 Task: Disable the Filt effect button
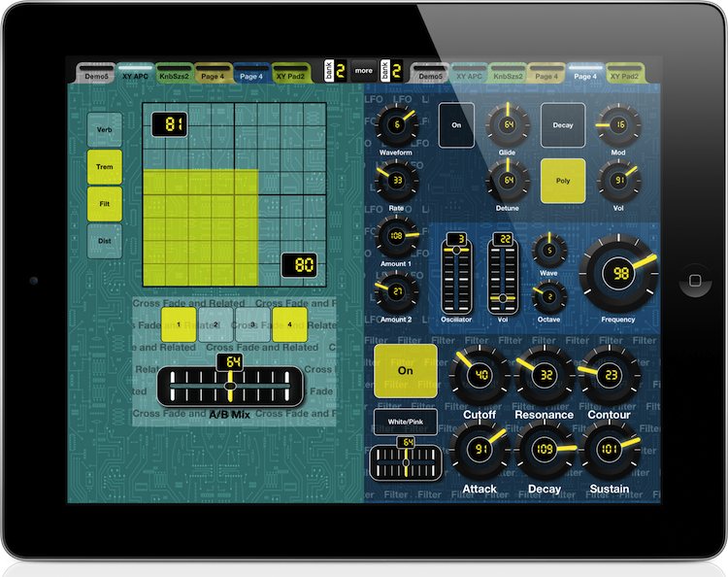105,204
